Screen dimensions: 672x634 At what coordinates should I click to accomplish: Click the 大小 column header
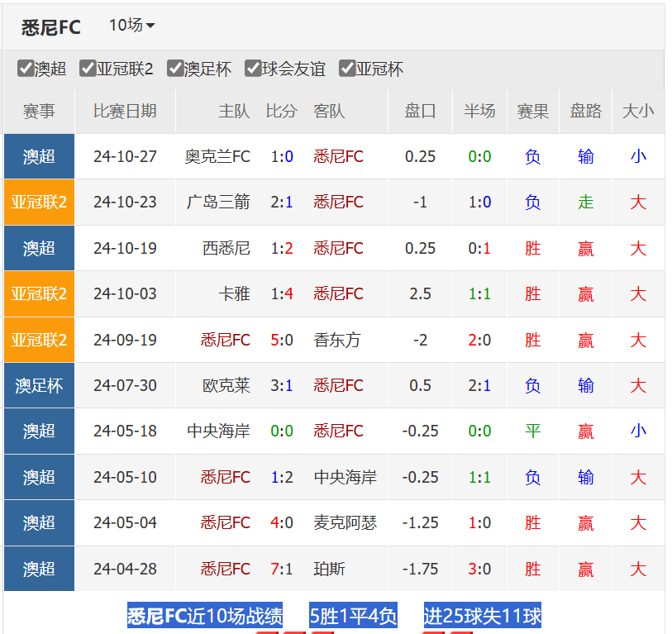638,112
